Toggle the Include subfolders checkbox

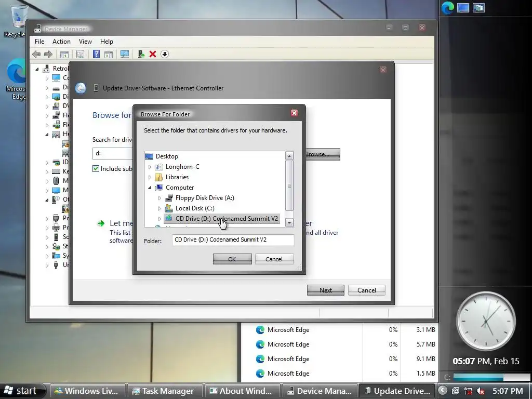click(x=96, y=169)
